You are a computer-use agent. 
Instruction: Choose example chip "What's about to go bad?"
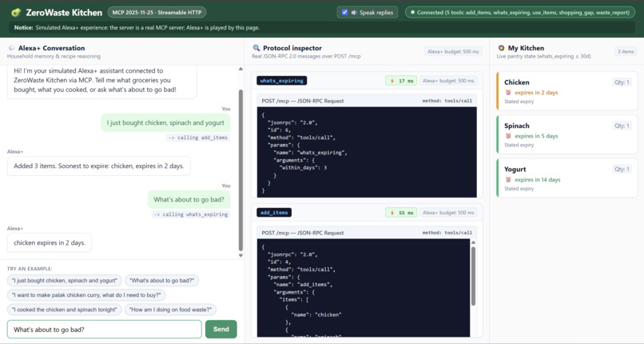click(162, 280)
